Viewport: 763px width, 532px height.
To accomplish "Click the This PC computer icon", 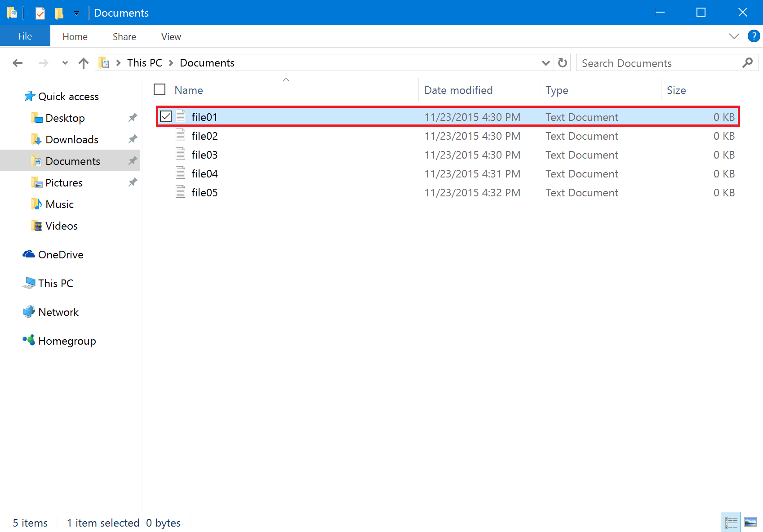I will click(x=29, y=283).
